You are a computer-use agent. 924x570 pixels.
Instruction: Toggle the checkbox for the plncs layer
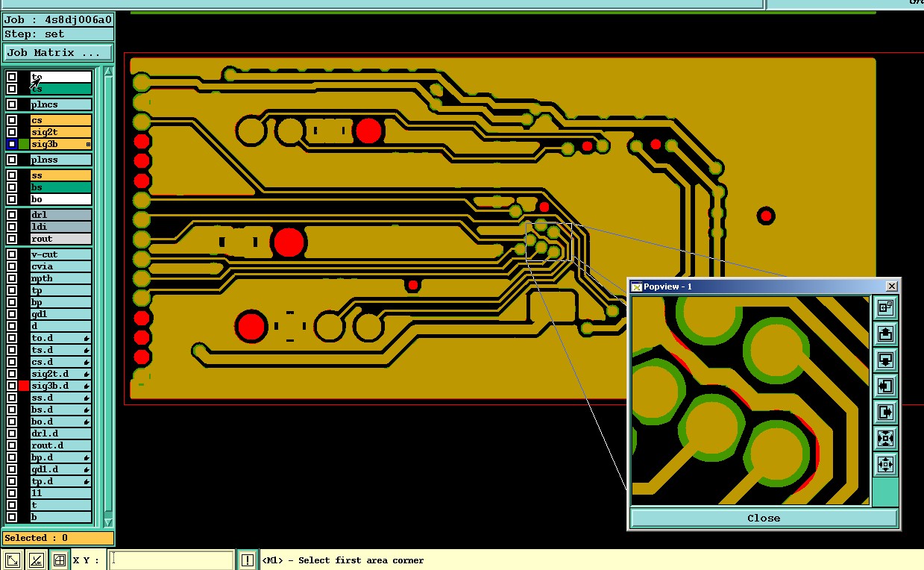(12, 104)
